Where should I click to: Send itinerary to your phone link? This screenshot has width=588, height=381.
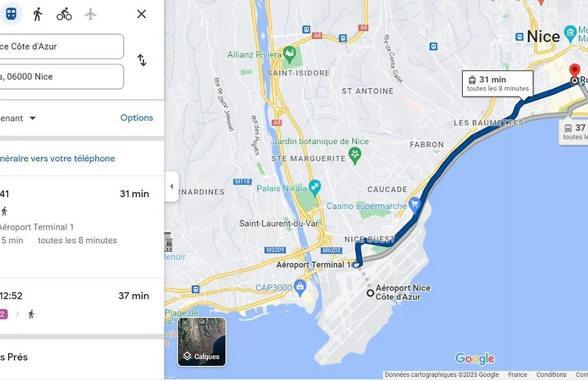click(x=57, y=158)
